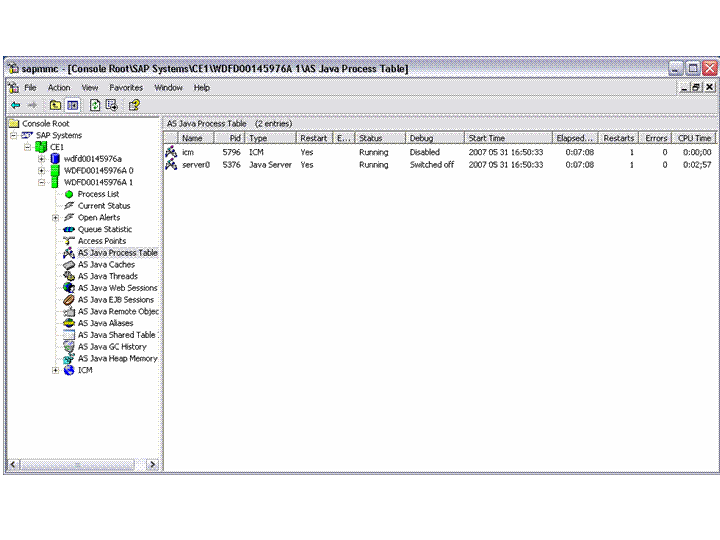This screenshot has height=540, width=720.
Task: Click the Console Root folder icon
Action: (14, 123)
